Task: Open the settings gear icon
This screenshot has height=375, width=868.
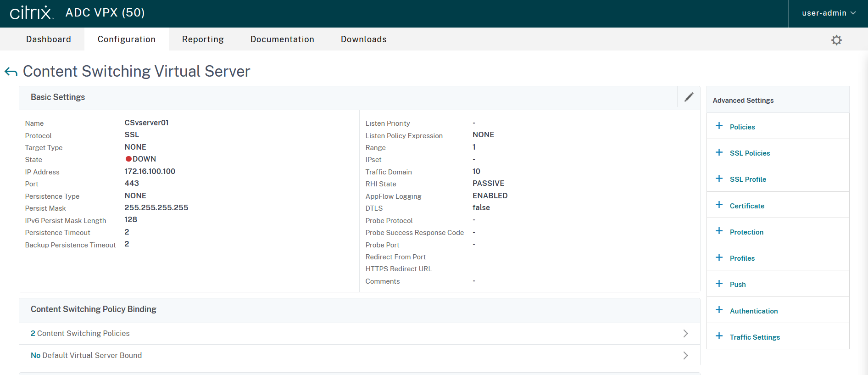Action: (836, 40)
